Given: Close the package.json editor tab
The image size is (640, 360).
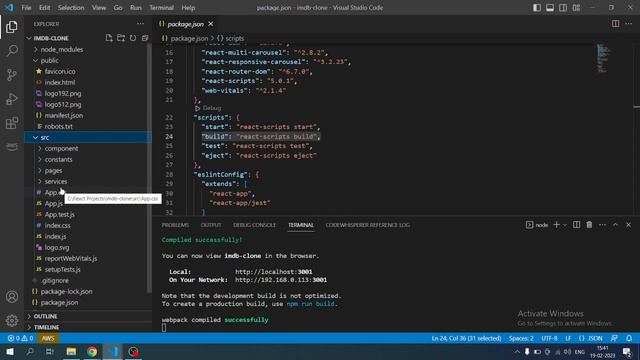Looking at the screenshot, I should pyautogui.click(x=211, y=24).
